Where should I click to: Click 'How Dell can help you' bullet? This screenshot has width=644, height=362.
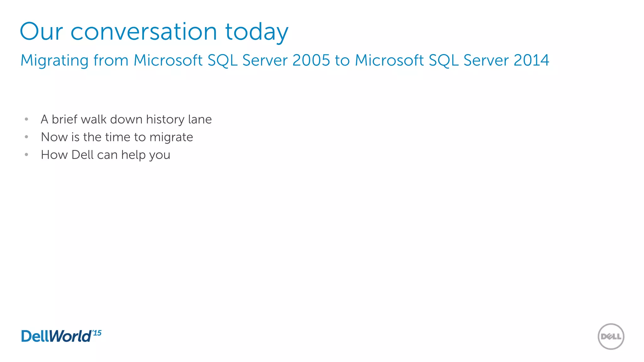(105, 155)
